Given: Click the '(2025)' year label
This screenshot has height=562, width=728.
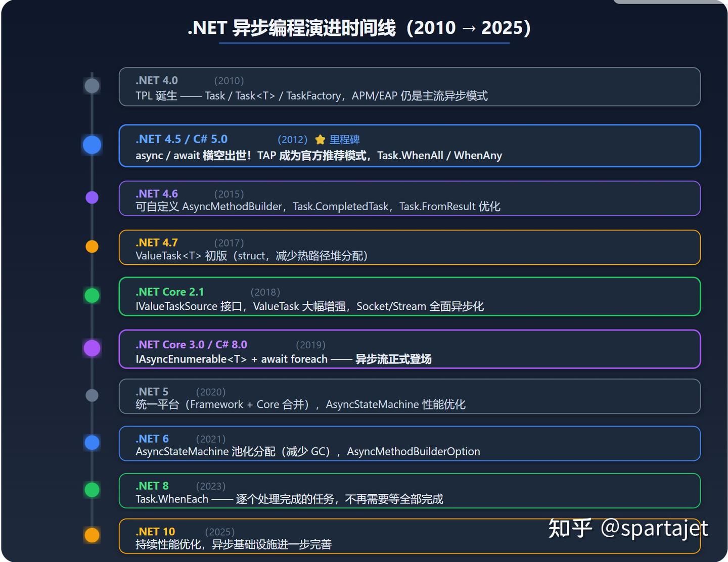Looking at the screenshot, I should 220,532.
